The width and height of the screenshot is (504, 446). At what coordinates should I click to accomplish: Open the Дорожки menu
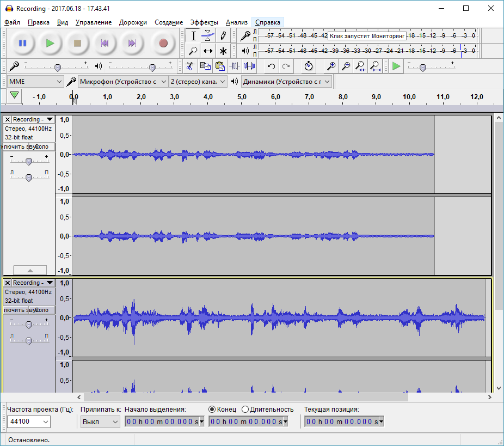(x=133, y=22)
